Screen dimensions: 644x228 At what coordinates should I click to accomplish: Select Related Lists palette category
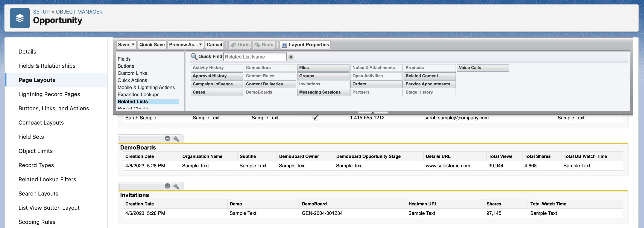148,102
